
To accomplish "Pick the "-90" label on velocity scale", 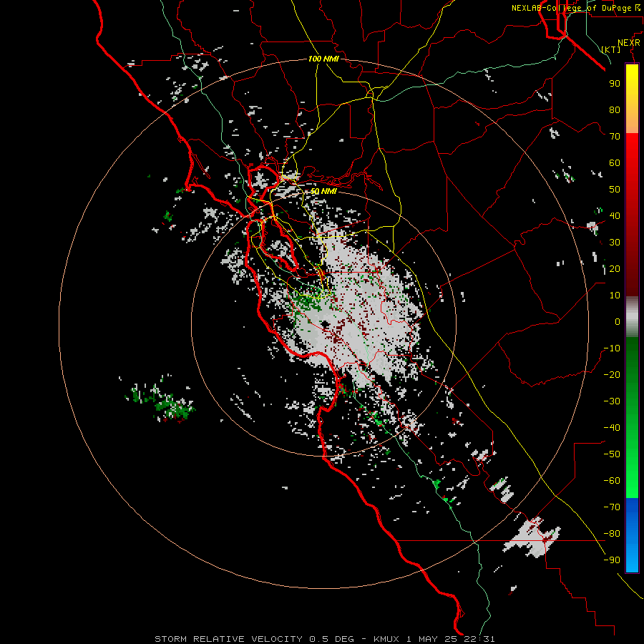I will click(x=612, y=560).
